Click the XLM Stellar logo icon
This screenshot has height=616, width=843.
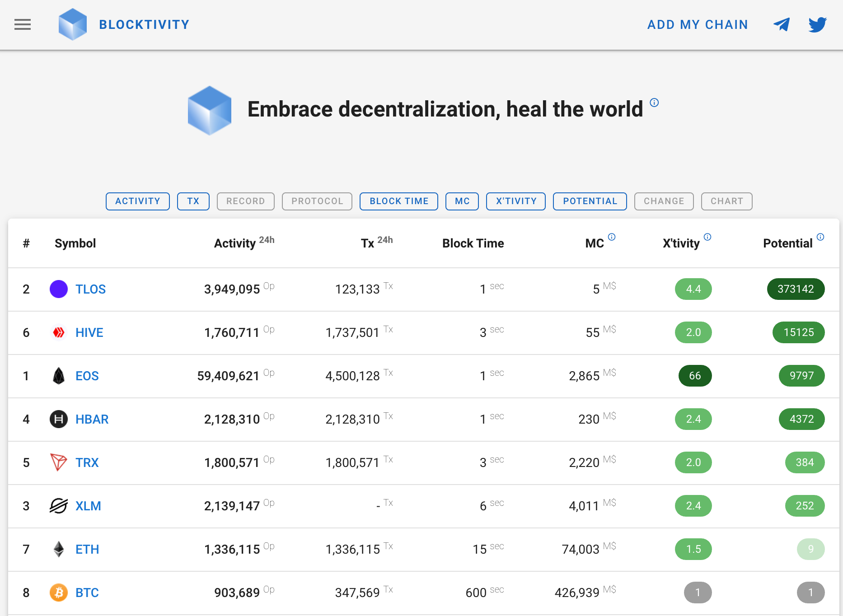pyautogui.click(x=59, y=506)
